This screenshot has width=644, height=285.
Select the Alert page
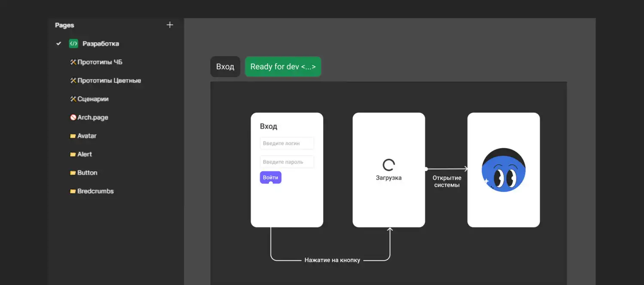85,154
